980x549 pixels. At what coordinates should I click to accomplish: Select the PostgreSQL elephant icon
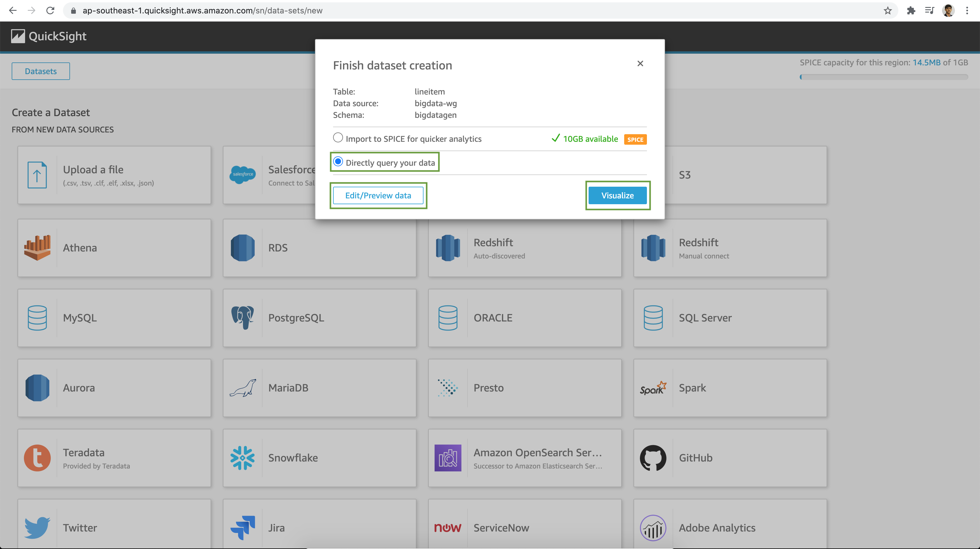[243, 318]
